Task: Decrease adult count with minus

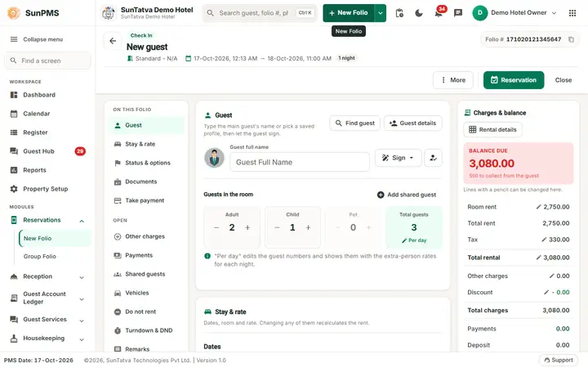Action: (x=216, y=227)
